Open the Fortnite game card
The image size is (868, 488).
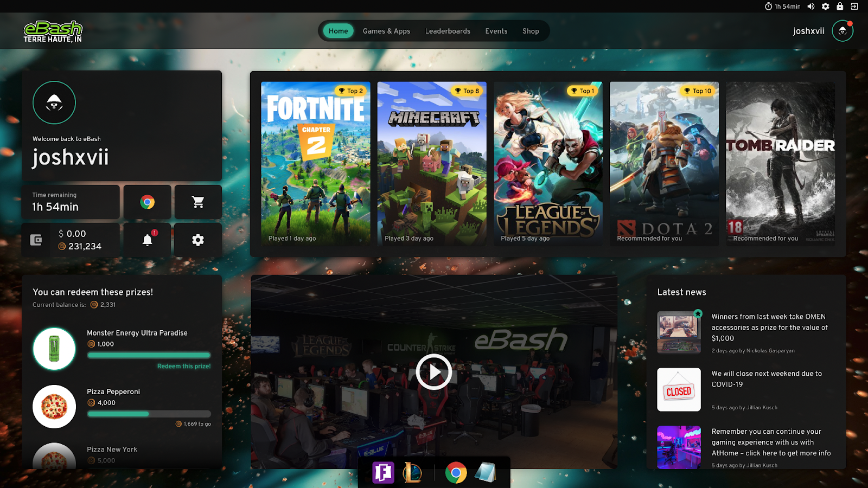click(x=316, y=164)
